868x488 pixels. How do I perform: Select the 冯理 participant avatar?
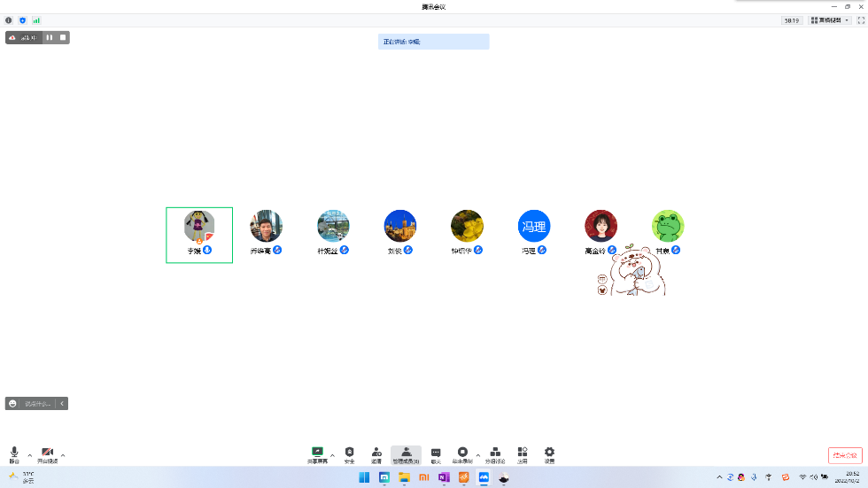(534, 227)
